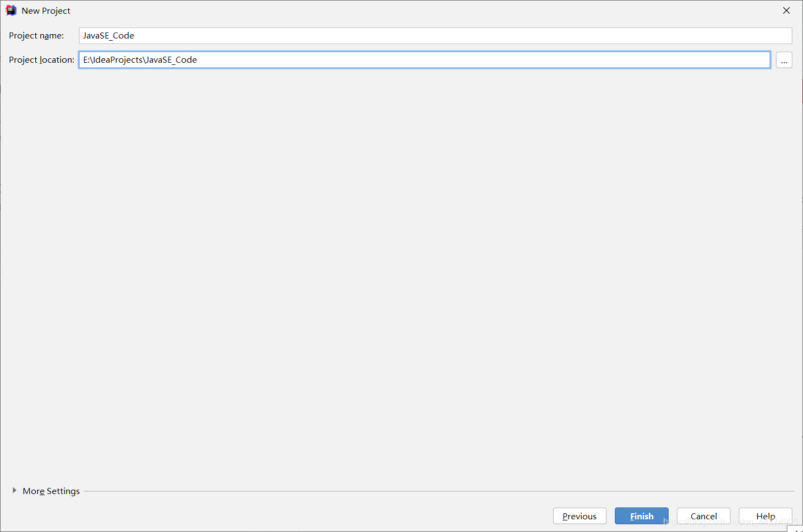This screenshot has height=532, width=803.
Task: Open Help for the New Project wizard
Action: [765, 516]
